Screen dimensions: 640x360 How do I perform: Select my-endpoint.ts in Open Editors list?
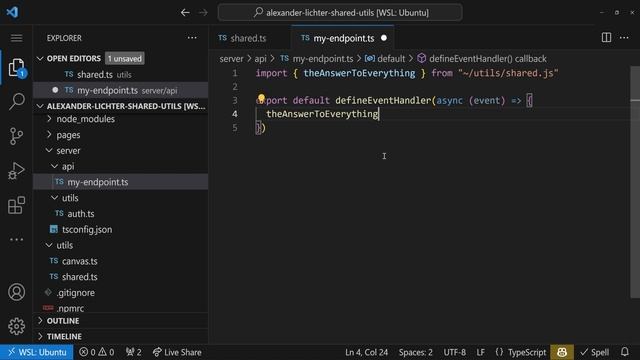[x=120, y=90]
